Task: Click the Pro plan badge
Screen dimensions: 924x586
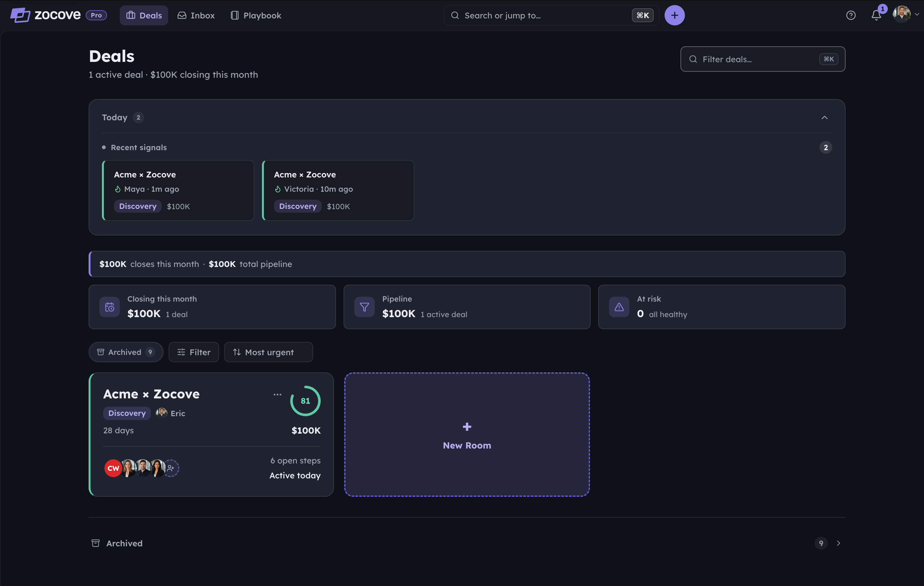Action: click(96, 15)
